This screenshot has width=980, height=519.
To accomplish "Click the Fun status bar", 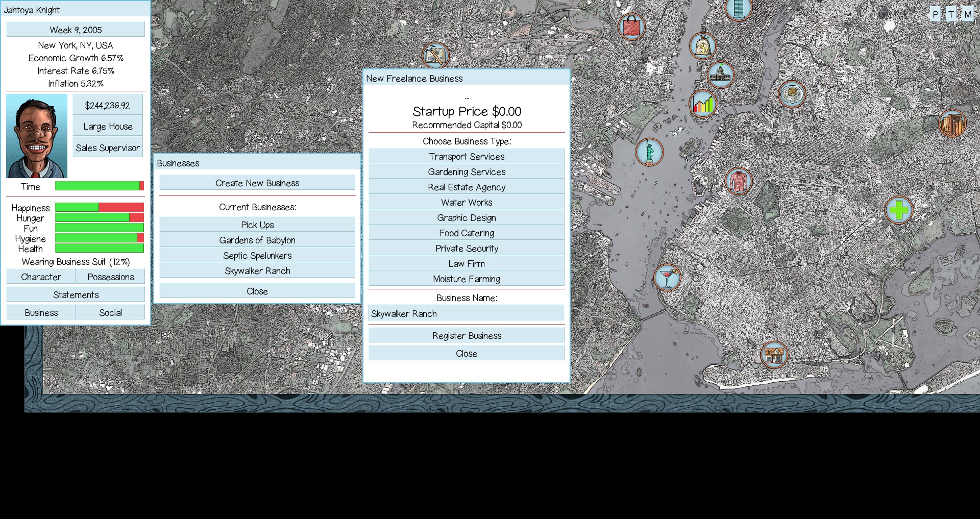I will pos(100,228).
